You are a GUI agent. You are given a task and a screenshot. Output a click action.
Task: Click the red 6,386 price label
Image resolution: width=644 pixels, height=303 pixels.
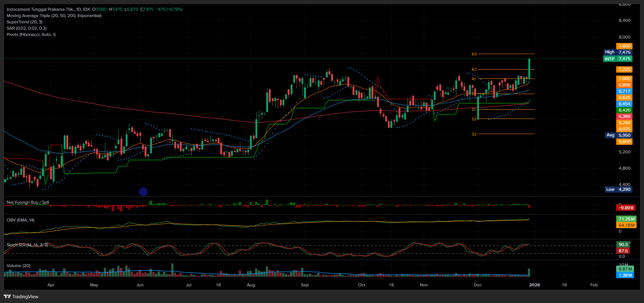point(624,116)
